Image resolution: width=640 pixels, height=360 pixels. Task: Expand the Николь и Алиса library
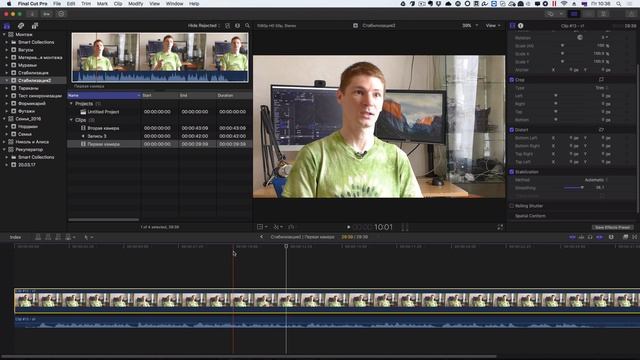4,142
